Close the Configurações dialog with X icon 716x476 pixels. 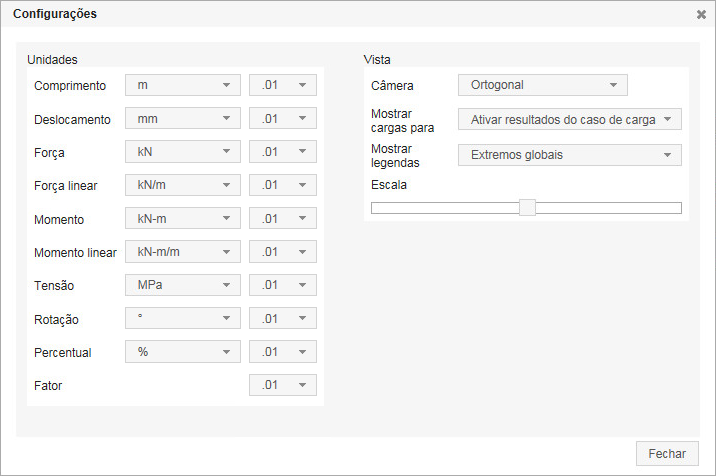point(702,15)
